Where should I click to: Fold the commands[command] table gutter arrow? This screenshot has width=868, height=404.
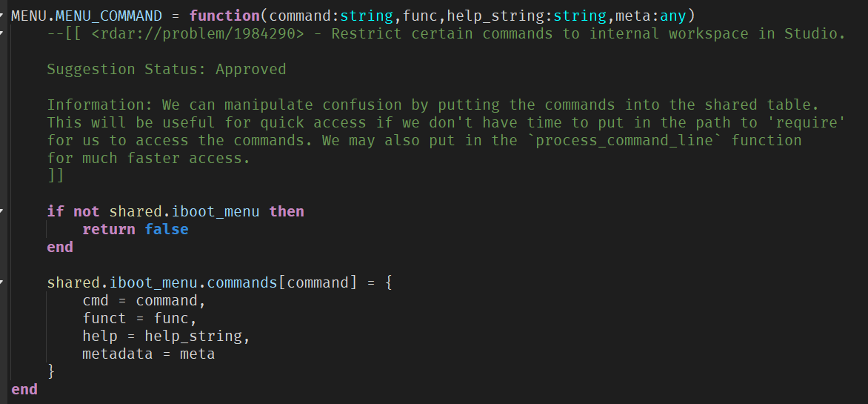point(2,282)
